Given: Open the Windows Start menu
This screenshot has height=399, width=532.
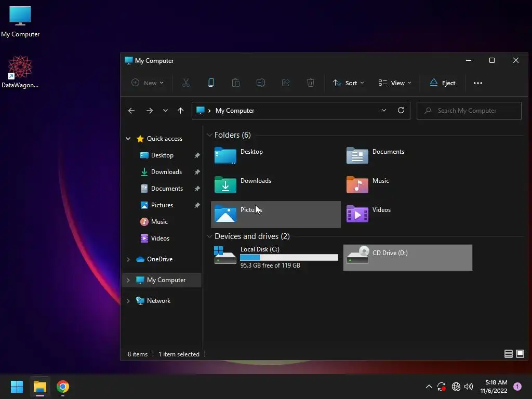Looking at the screenshot, I should [17, 387].
